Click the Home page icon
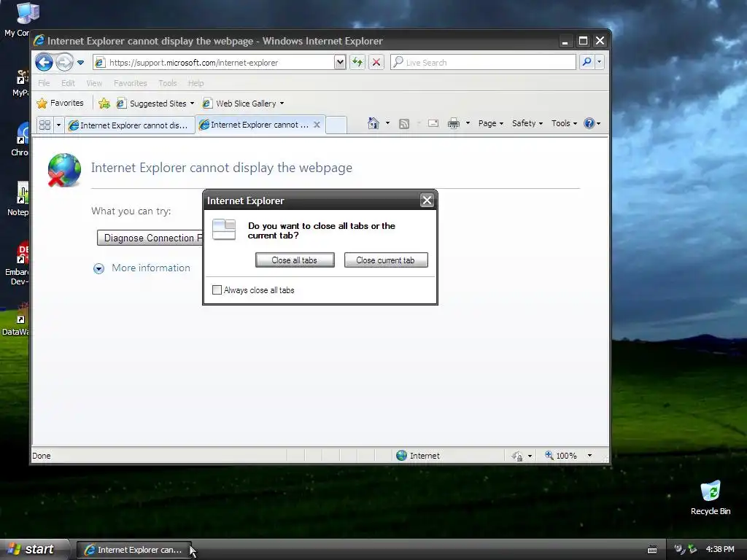The image size is (747, 560). coord(373,123)
